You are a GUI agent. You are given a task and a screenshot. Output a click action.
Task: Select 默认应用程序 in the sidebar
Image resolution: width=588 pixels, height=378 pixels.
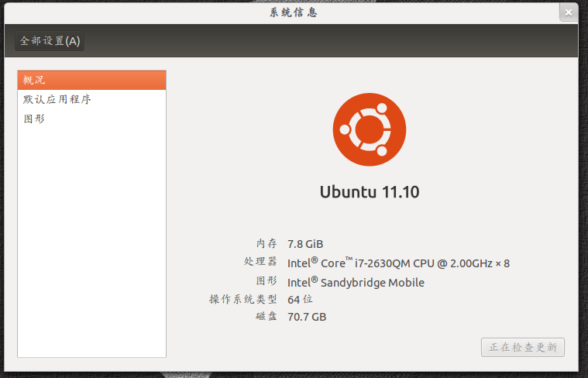pyautogui.click(x=92, y=99)
